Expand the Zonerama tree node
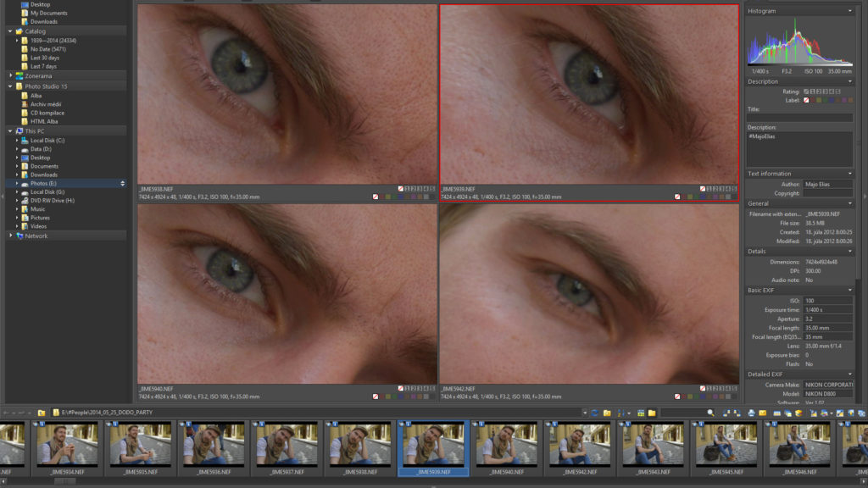Screen dimensions: 868x488 pos(10,75)
